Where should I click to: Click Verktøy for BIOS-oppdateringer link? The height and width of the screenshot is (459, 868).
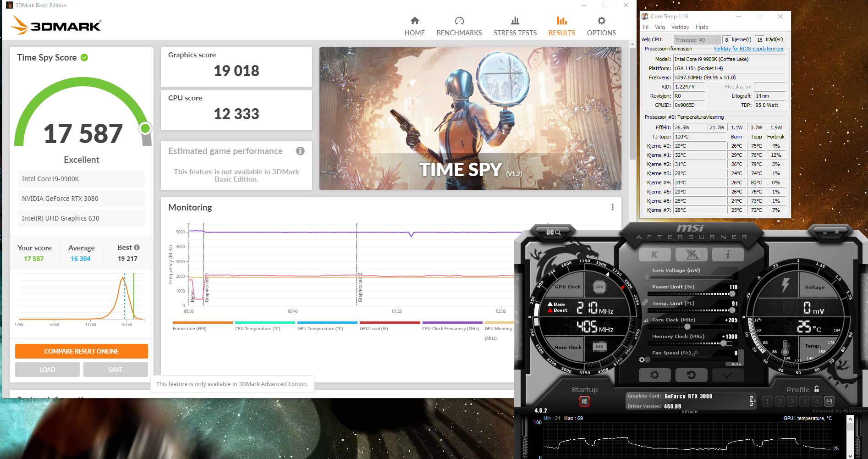pyautogui.click(x=748, y=49)
